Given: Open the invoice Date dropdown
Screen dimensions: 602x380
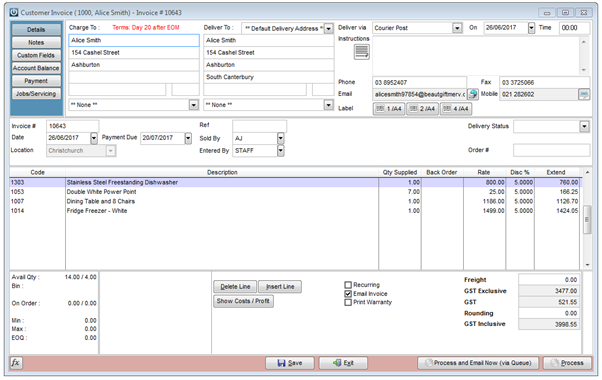Looking at the screenshot, I should tap(94, 138).
